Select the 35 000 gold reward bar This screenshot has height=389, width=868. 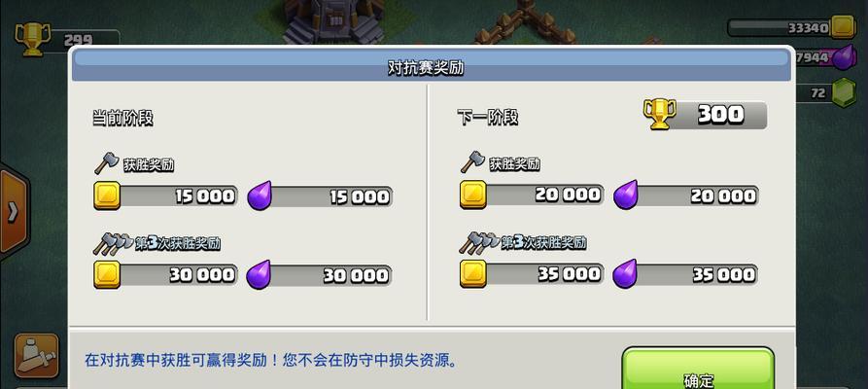click(x=532, y=273)
